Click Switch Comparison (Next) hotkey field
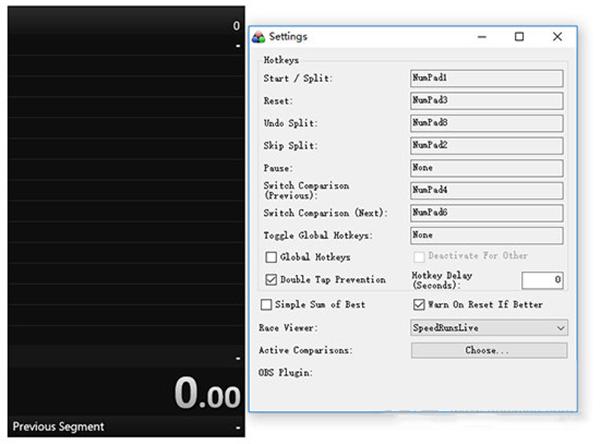Screen dimensions: 600x444 (x=486, y=213)
